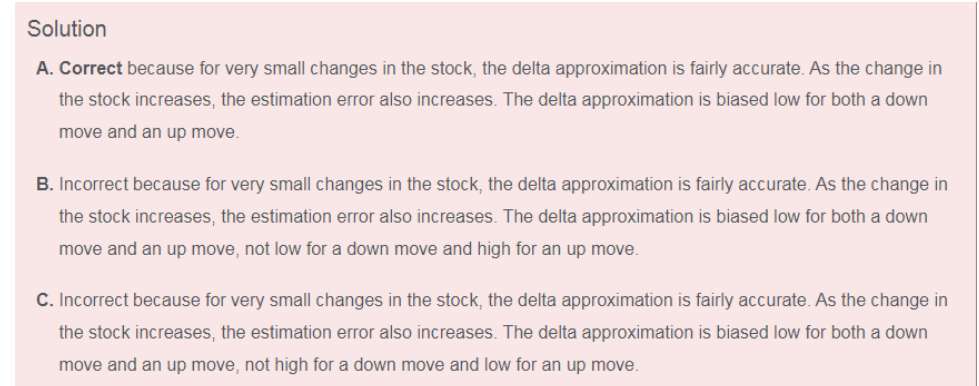The image size is (979, 386).
Task: Select the letter A answer label
Action: pos(44,68)
